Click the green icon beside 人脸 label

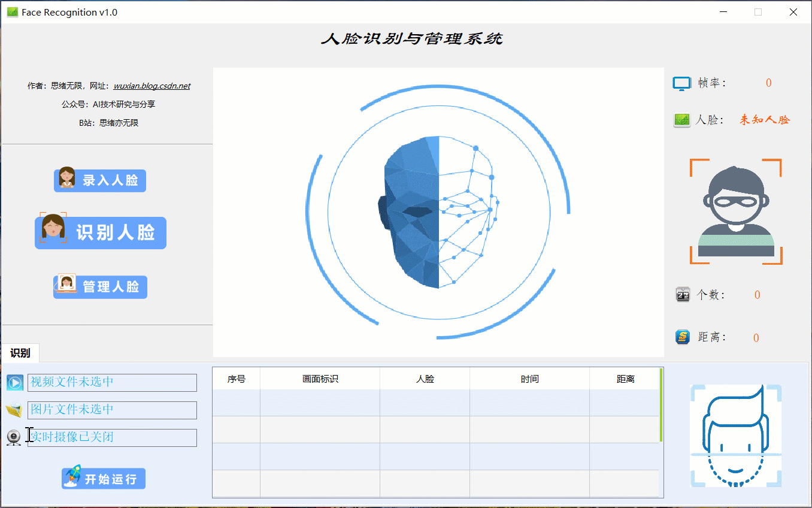click(x=682, y=120)
